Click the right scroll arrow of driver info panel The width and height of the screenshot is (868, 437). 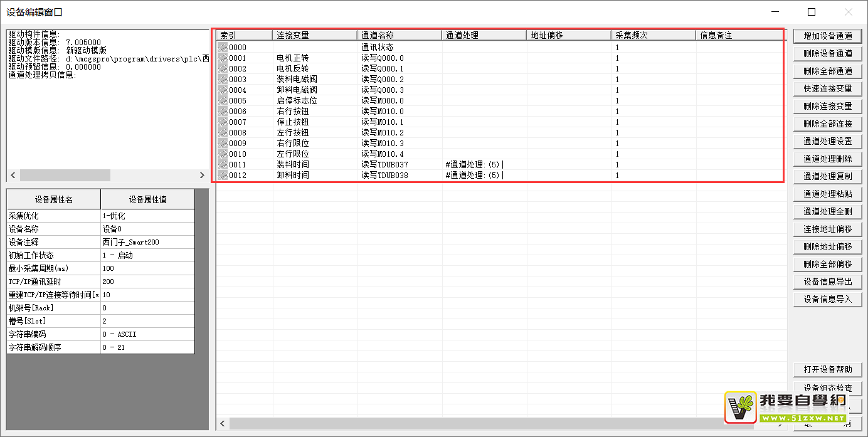(202, 176)
